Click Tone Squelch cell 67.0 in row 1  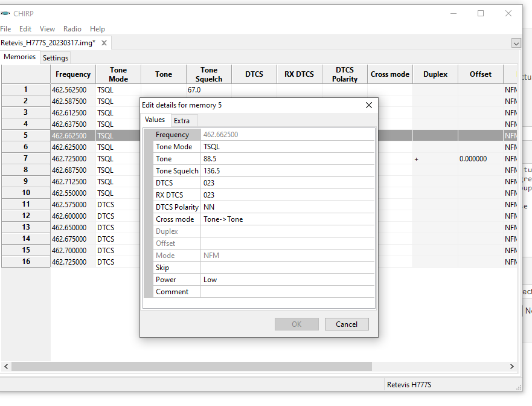[x=209, y=90]
